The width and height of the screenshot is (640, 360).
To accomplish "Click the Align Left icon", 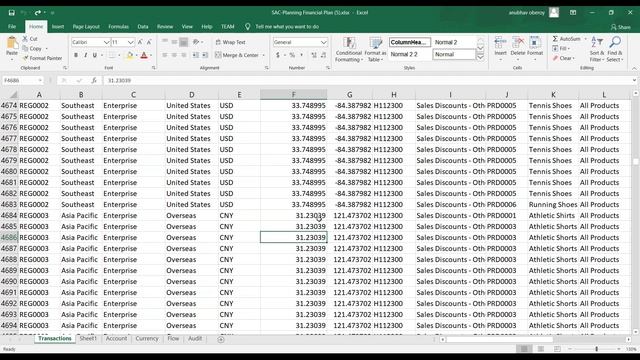I will [x=165, y=55].
